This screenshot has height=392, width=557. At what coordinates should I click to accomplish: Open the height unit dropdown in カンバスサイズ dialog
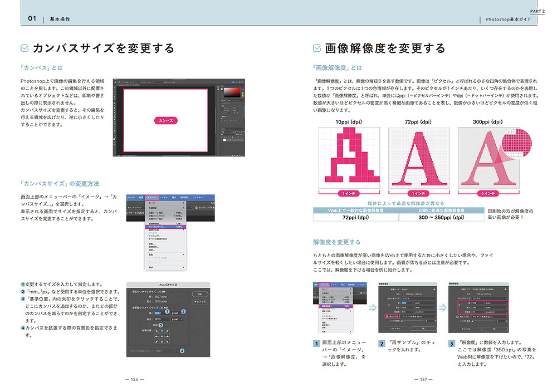click(177, 319)
